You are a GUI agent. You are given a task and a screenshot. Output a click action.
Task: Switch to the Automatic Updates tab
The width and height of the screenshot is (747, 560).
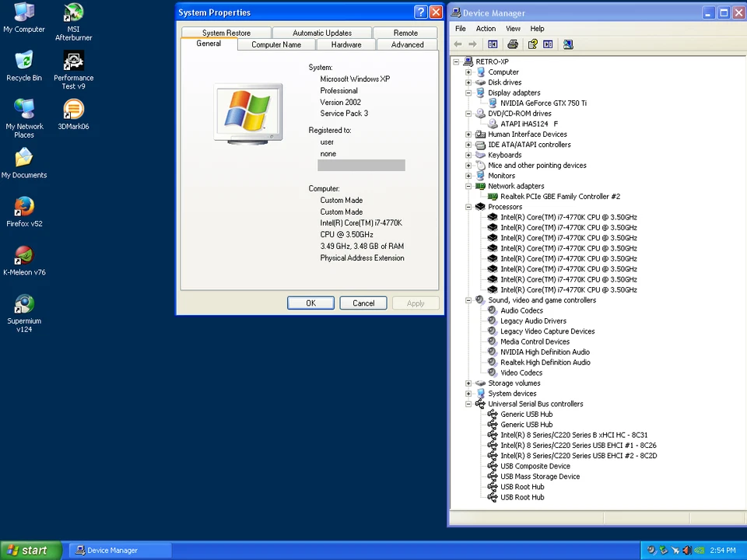[x=321, y=33]
